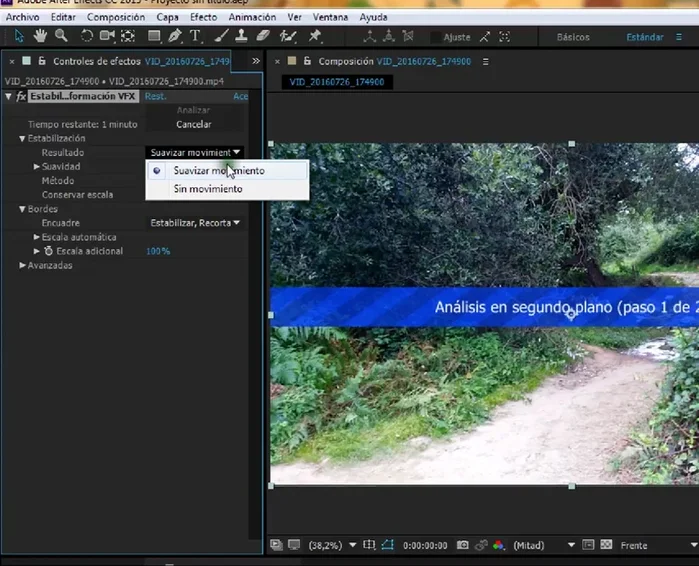
Task: Select the Type text tool
Action: click(x=195, y=36)
